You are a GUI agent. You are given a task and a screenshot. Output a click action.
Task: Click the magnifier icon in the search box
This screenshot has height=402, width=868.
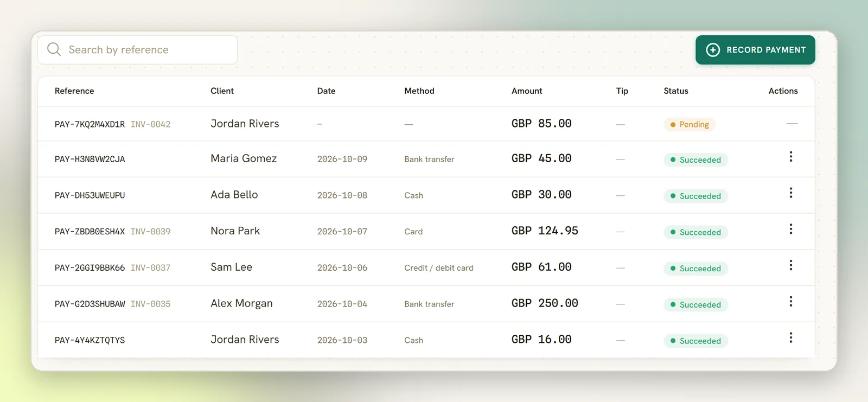(54, 49)
